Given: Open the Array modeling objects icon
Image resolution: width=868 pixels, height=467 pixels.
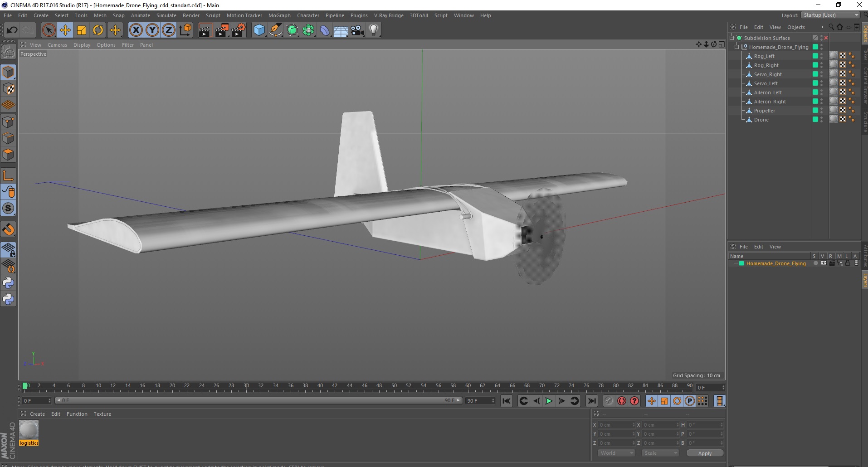Looking at the screenshot, I should 308,30.
